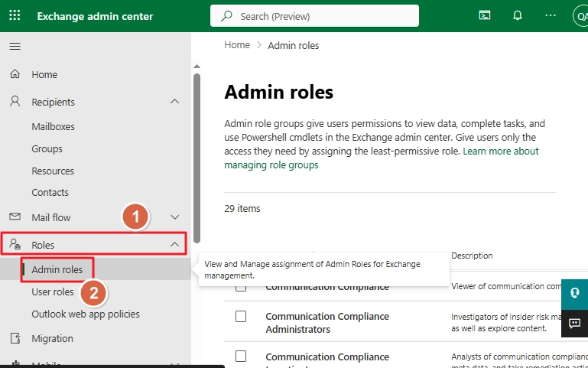The width and height of the screenshot is (588, 368).
Task: Expand the Mail flow section chevron
Action: [175, 217]
